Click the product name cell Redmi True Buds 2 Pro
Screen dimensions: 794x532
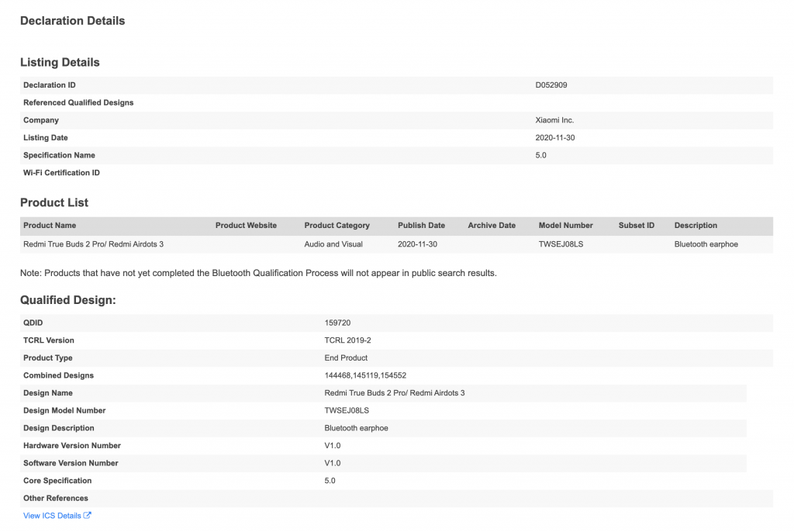click(x=93, y=244)
